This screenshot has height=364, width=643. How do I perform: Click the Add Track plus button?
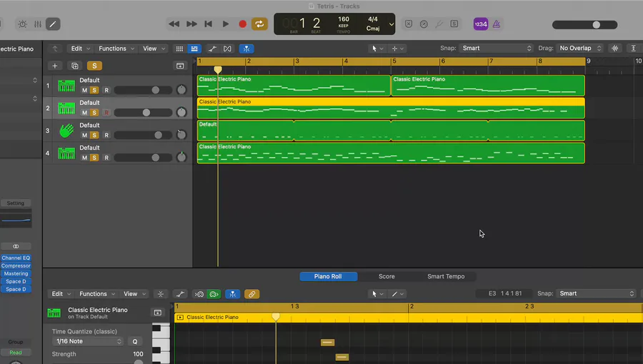54,66
